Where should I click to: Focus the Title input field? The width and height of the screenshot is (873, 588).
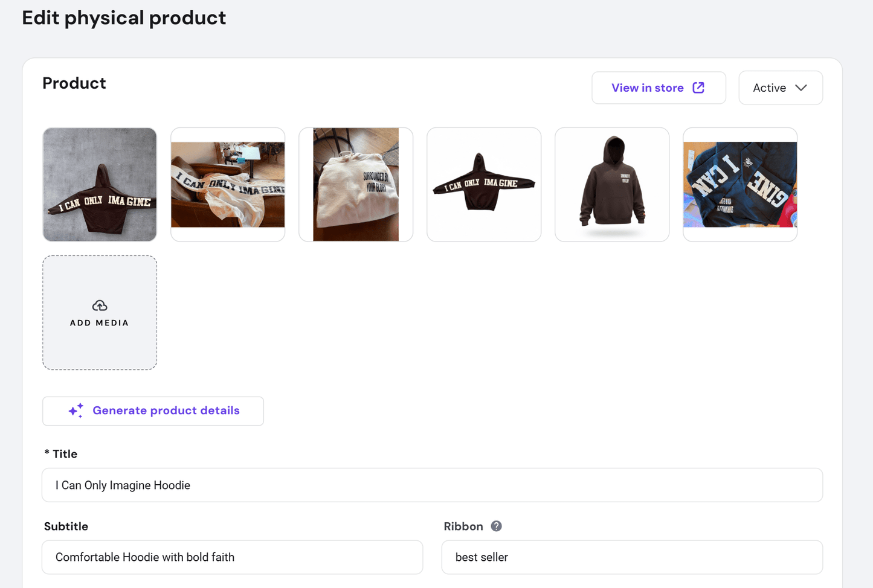point(432,485)
